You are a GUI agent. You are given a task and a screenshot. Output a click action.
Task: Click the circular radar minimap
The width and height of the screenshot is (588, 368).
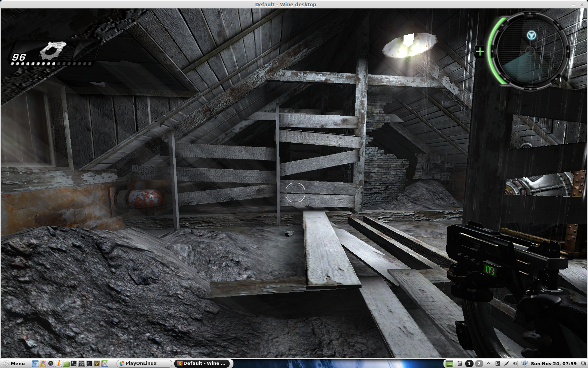coord(530,51)
